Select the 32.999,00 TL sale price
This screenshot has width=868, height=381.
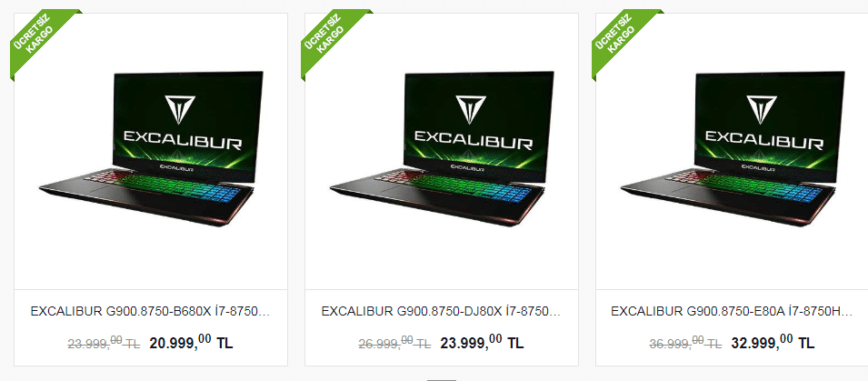pos(773,342)
